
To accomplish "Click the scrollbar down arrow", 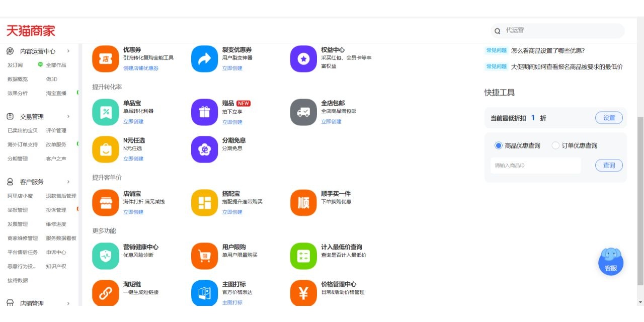I will point(640,302).
